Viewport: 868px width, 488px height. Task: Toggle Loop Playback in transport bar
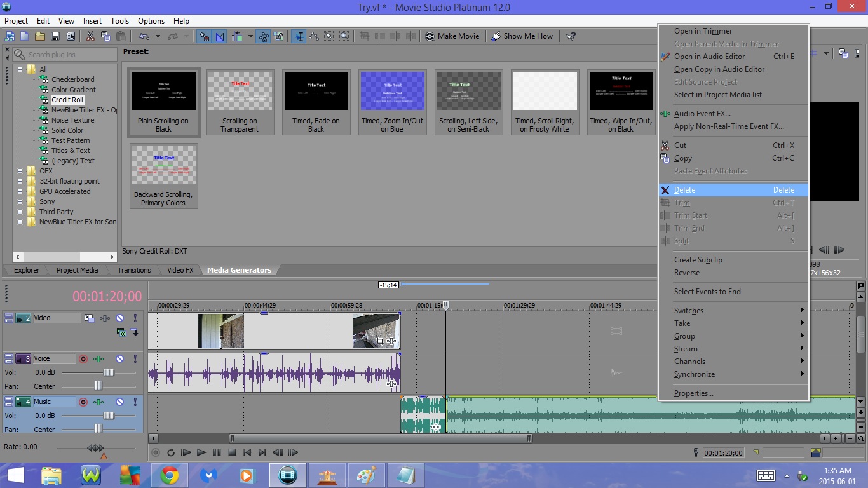(x=171, y=452)
